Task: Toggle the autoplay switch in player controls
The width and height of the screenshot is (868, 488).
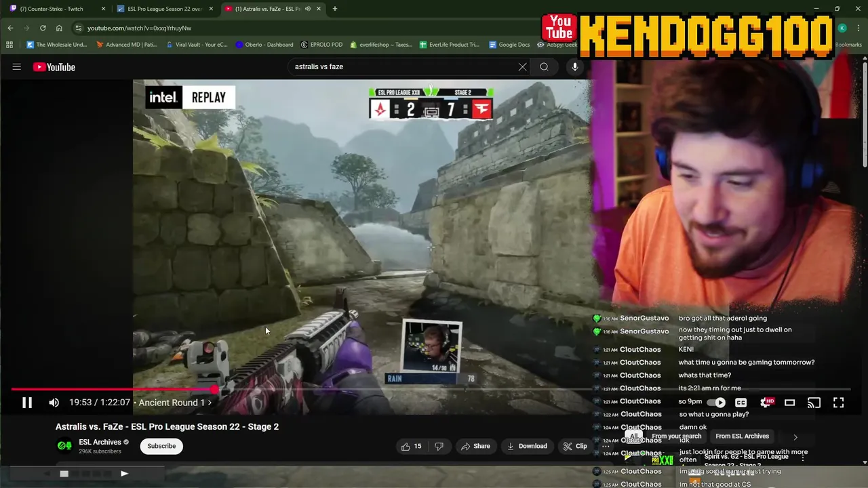Action: [716, 403]
